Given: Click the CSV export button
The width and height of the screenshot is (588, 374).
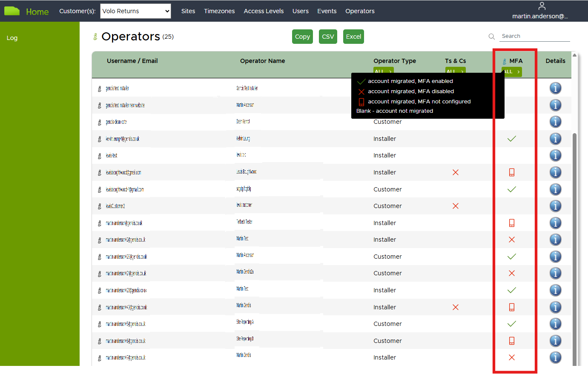Looking at the screenshot, I should tap(328, 37).
